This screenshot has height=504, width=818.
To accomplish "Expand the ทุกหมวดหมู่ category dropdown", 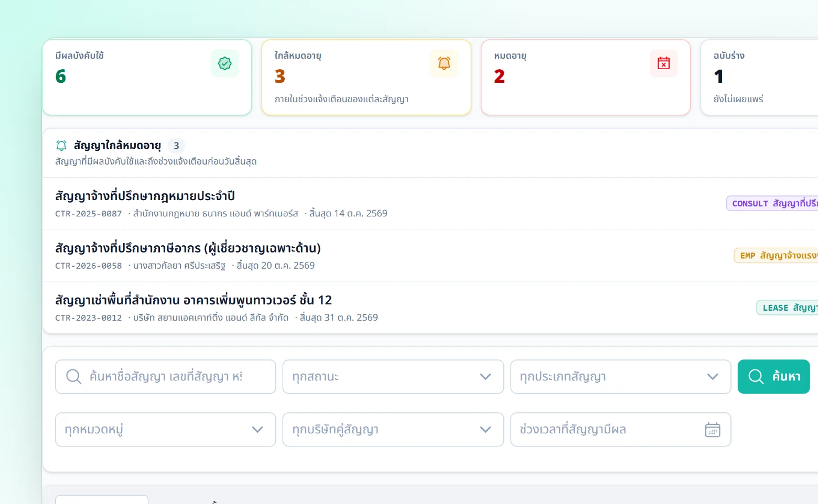I will tap(166, 430).
